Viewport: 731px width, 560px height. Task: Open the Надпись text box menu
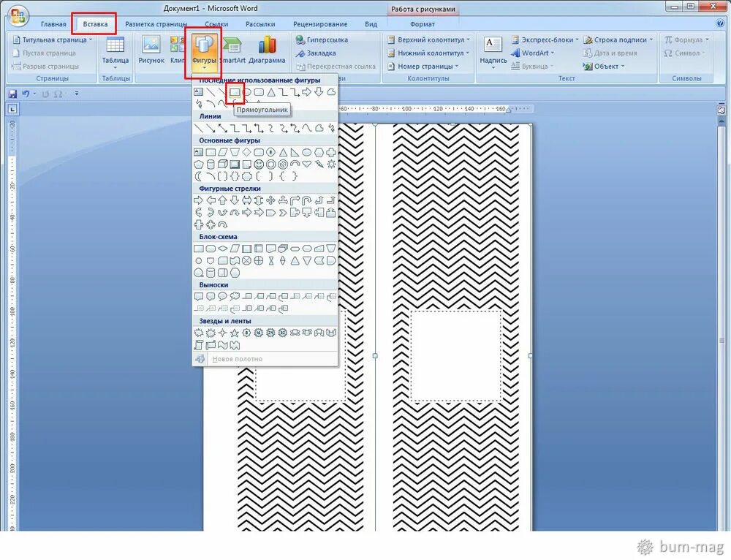tap(493, 52)
